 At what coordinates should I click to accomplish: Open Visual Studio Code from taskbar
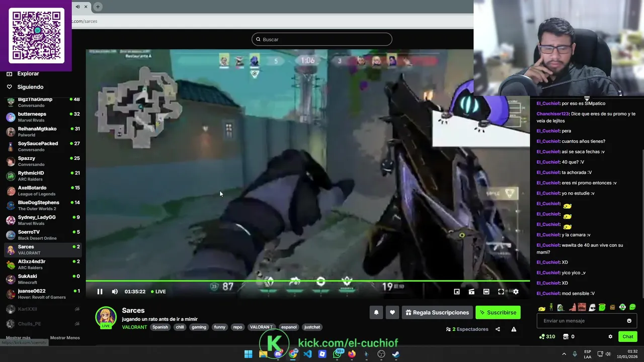pyautogui.click(x=307, y=354)
